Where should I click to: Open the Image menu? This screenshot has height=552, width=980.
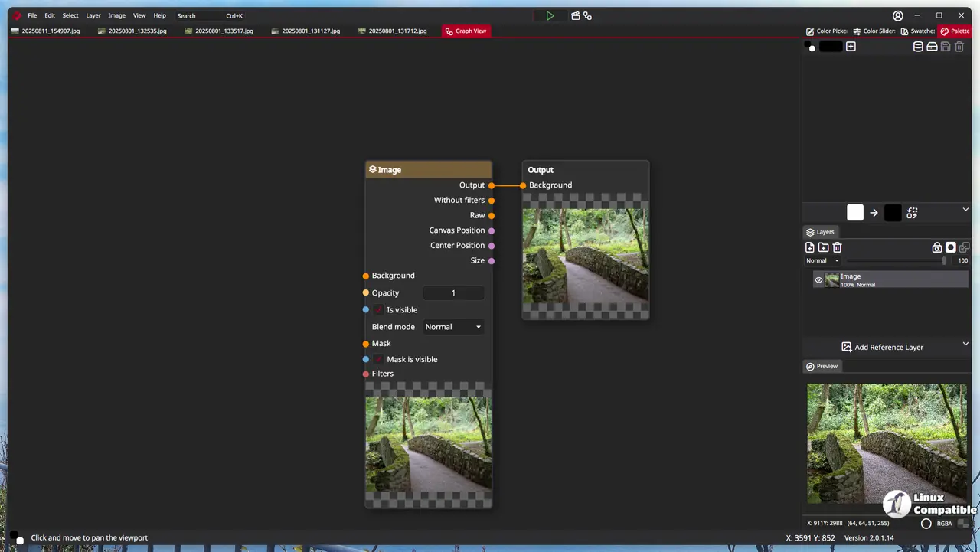116,15
